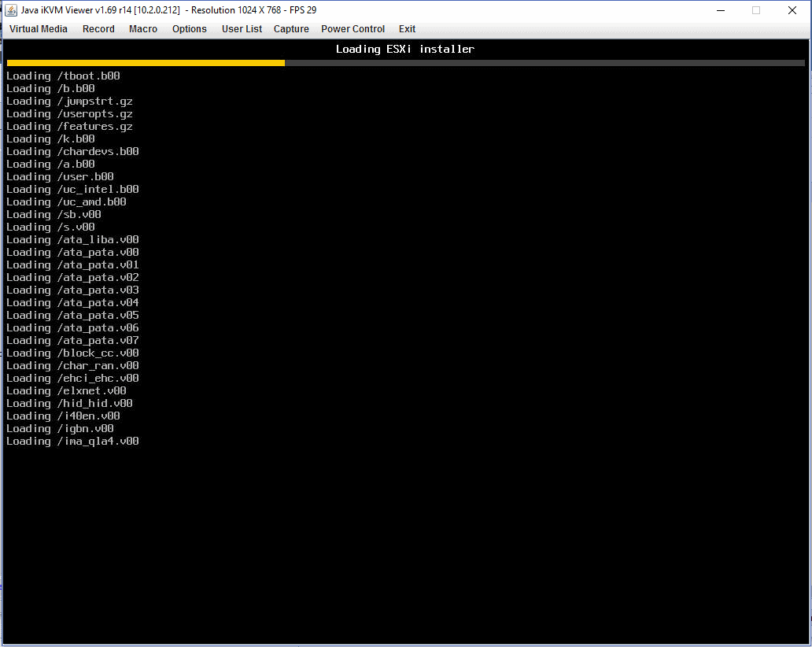812x647 pixels.
Task: Click the line 'Loading /uc_amd.b00'
Action: pyautogui.click(x=66, y=202)
